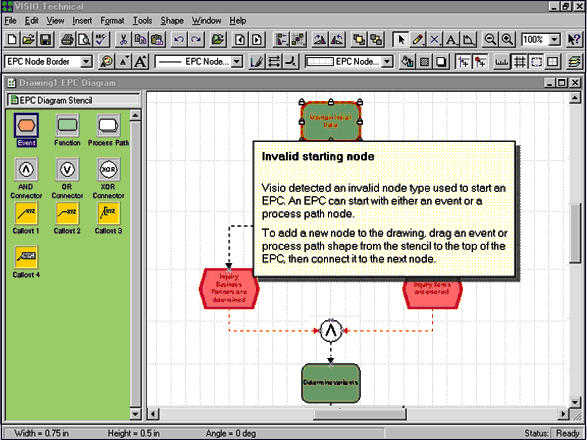This screenshot has height=440, width=587.
Task: Select the Callout 3 stencil shape
Action: click(x=109, y=218)
